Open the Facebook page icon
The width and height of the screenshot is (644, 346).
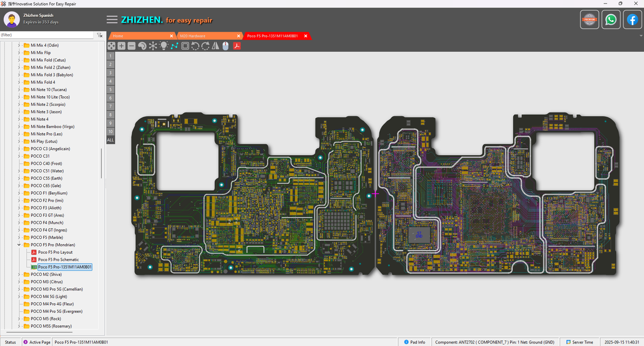click(x=632, y=20)
